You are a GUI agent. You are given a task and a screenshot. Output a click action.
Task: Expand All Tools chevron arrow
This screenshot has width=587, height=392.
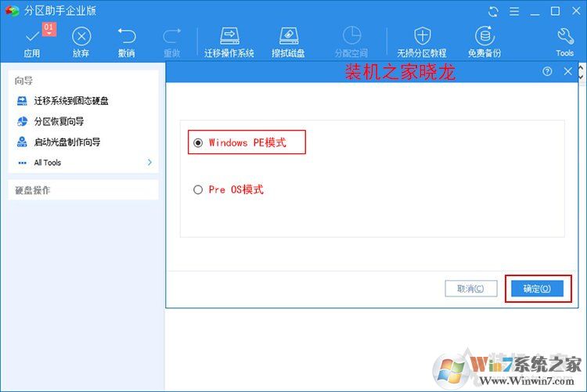tap(149, 162)
